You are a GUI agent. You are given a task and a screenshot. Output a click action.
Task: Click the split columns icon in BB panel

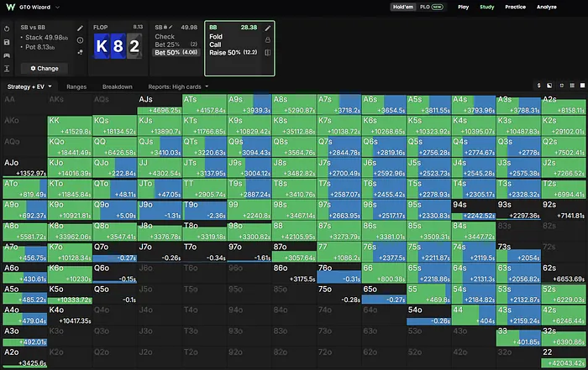[267, 52]
